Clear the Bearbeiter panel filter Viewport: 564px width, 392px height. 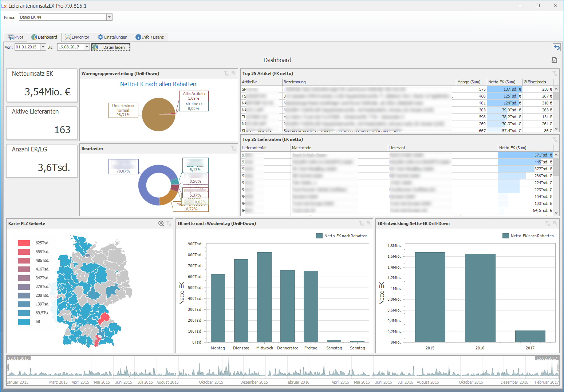point(233,149)
